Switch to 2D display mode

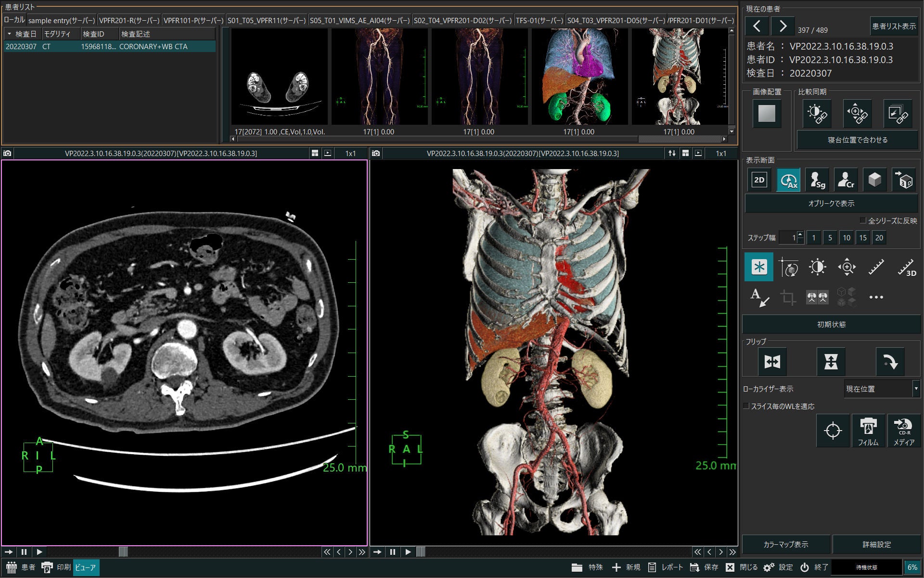click(x=759, y=180)
